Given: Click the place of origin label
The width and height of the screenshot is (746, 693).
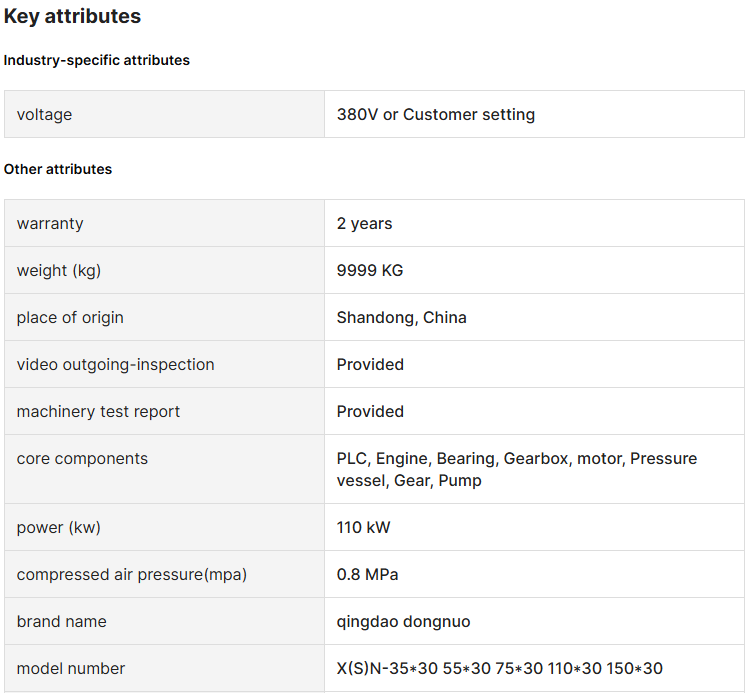Looking at the screenshot, I should pyautogui.click(x=70, y=318).
